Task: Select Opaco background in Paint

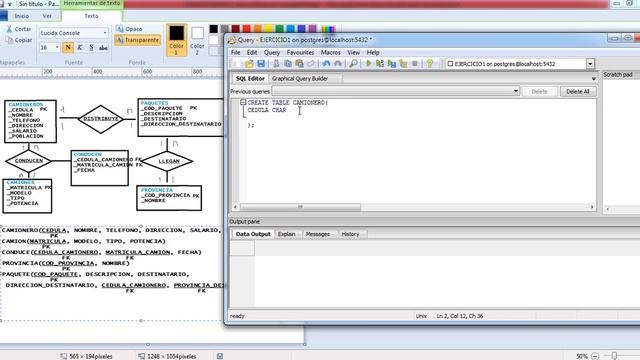Action: [129, 29]
